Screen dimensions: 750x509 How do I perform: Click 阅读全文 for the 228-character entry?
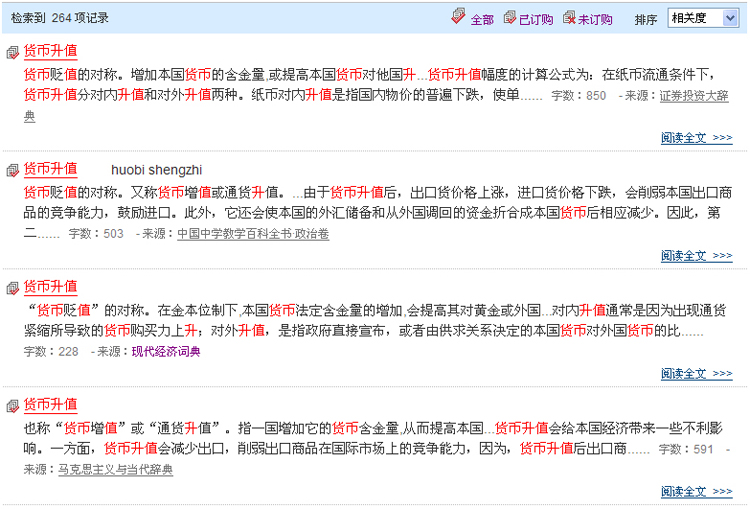pyautogui.click(x=696, y=374)
